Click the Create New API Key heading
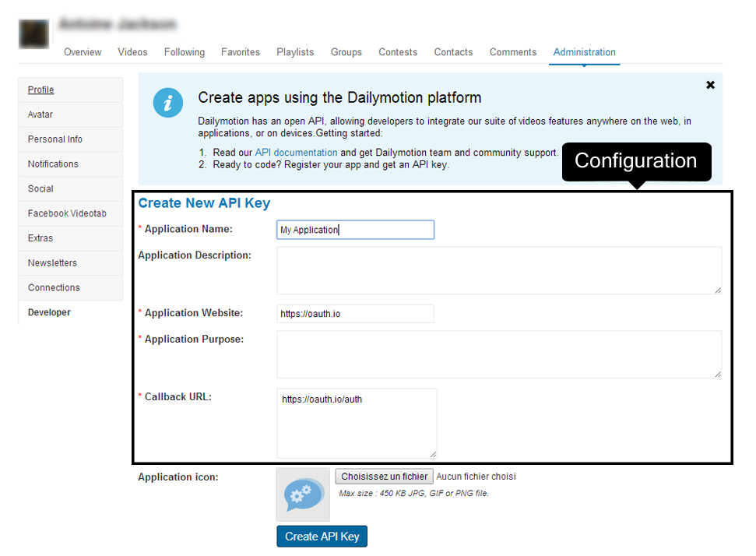Screen dimensions: 756x556 point(205,203)
